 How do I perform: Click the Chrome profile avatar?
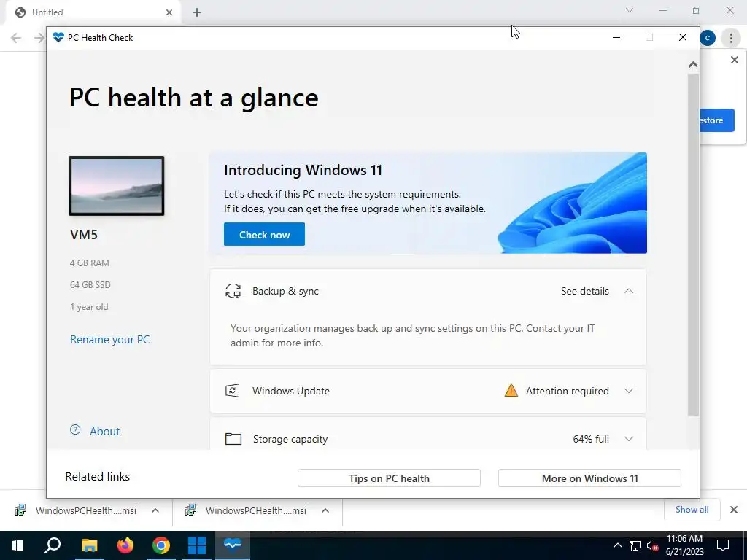pyautogui.click(x=708, y=38)
